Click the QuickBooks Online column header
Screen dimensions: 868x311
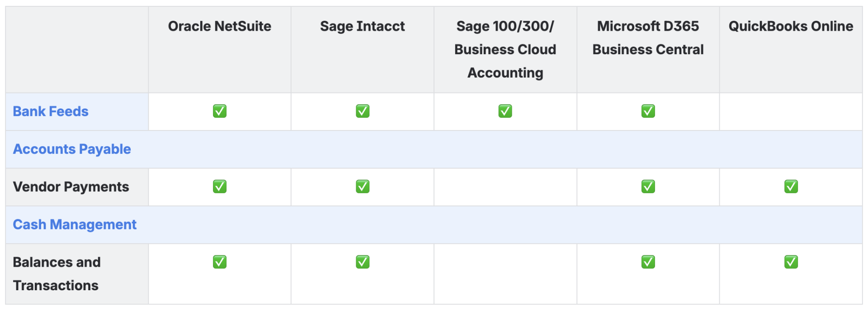click(791, 27)
